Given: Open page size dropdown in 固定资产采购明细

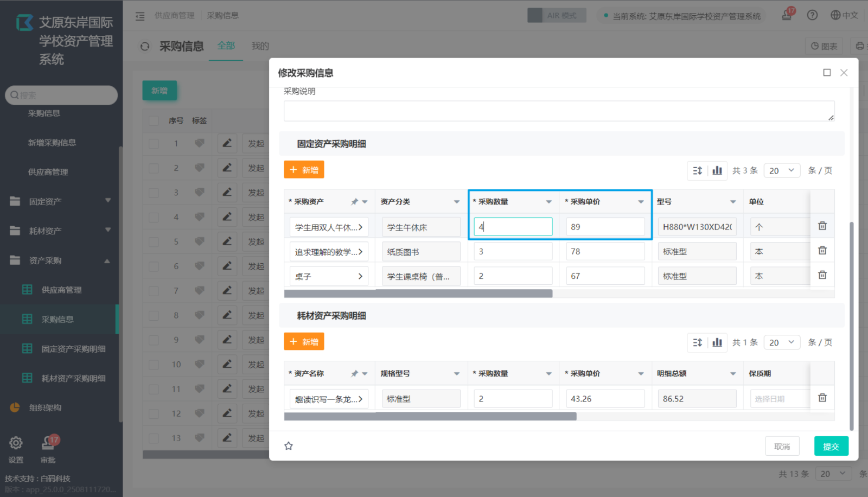Looking at the screenshot, I should (782, 170).
